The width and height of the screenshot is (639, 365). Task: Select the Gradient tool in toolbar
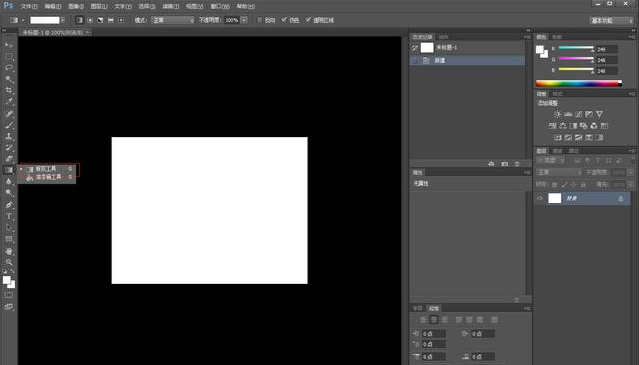coord(9,170)
